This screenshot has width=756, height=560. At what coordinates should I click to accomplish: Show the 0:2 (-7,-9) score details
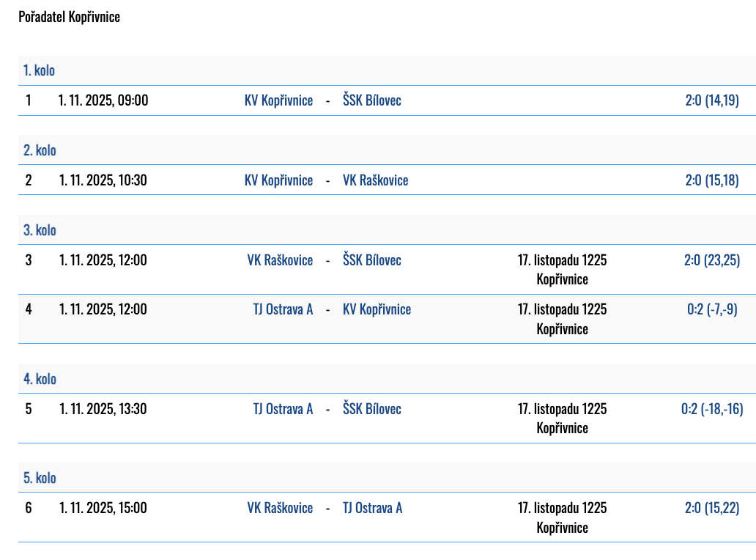tap(712, 309)
